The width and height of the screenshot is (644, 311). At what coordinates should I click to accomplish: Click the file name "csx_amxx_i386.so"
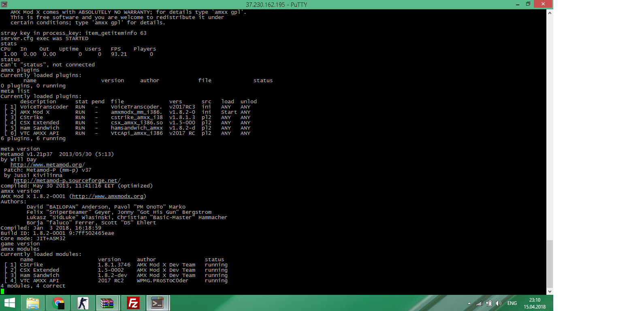(137, 123)
